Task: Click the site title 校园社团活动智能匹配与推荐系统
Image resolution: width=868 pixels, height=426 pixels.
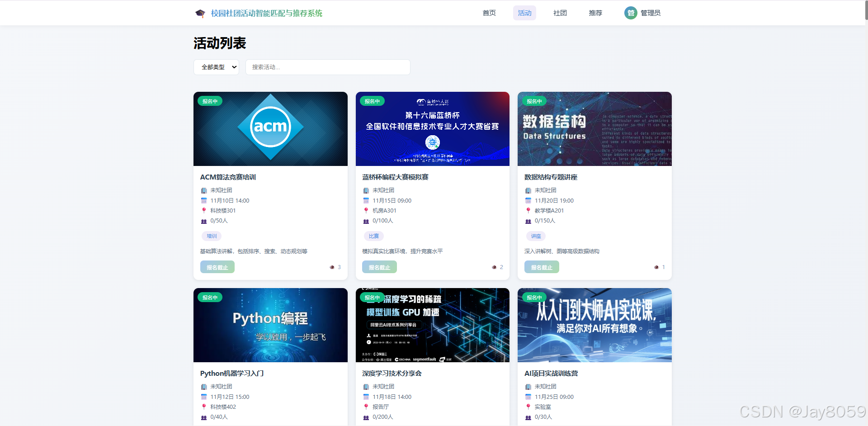Action: [267, 14]
